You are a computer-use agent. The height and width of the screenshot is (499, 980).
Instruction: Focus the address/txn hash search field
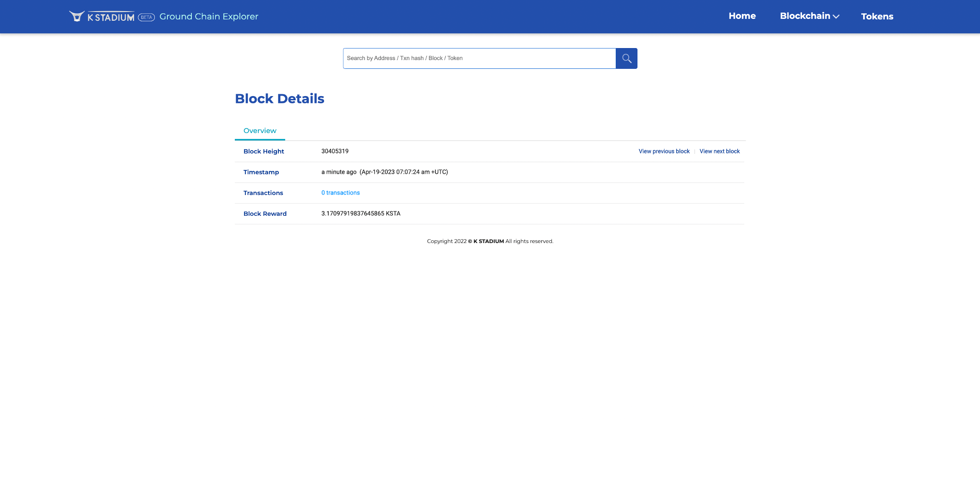tap(479, 58)
